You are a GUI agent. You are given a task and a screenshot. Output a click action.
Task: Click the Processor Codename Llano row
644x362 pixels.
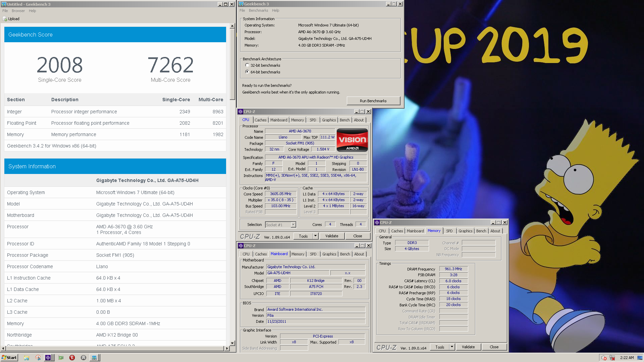point(115,266)
